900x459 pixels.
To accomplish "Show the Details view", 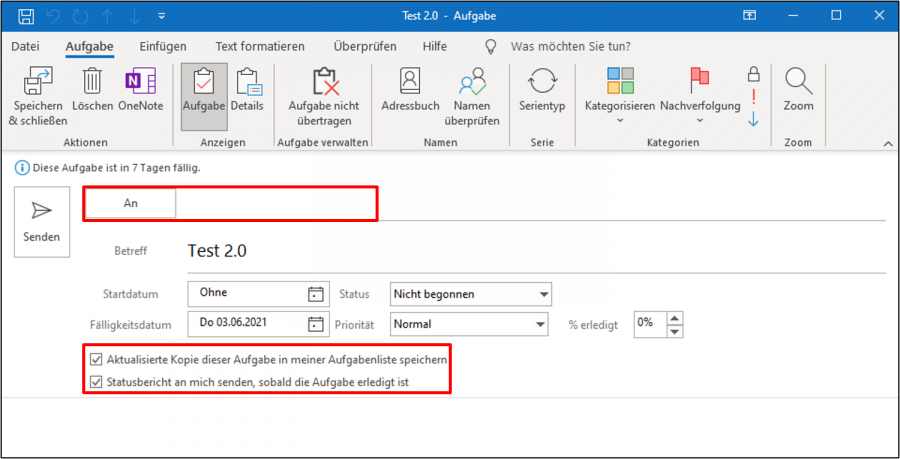I will 247,90.
